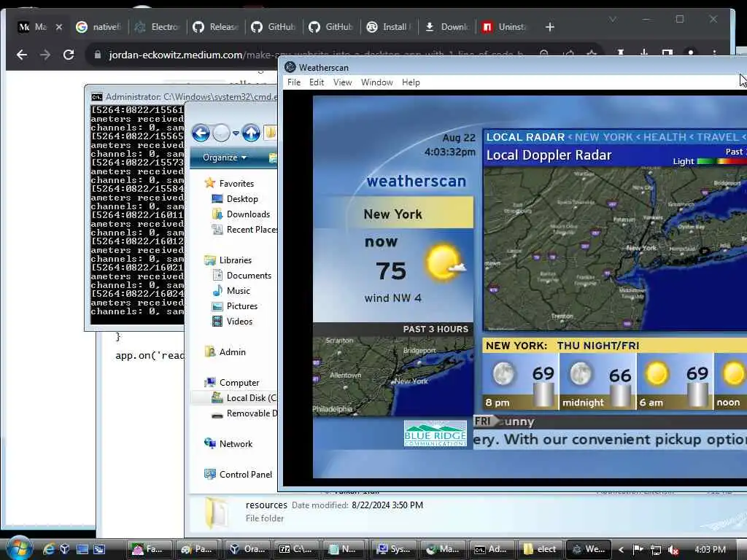Open the Videos library in Explorer
Image resolution: width=747 pixels, height=560 pixels.
239,322
